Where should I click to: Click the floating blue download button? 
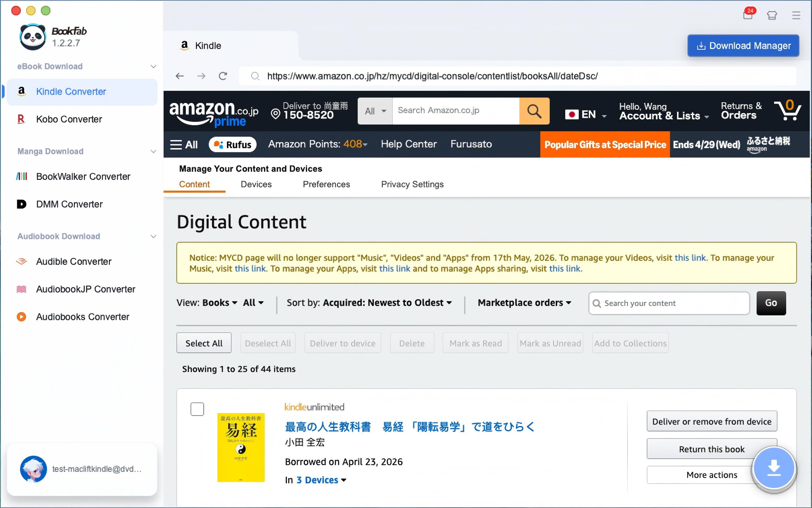click(774, 468)
